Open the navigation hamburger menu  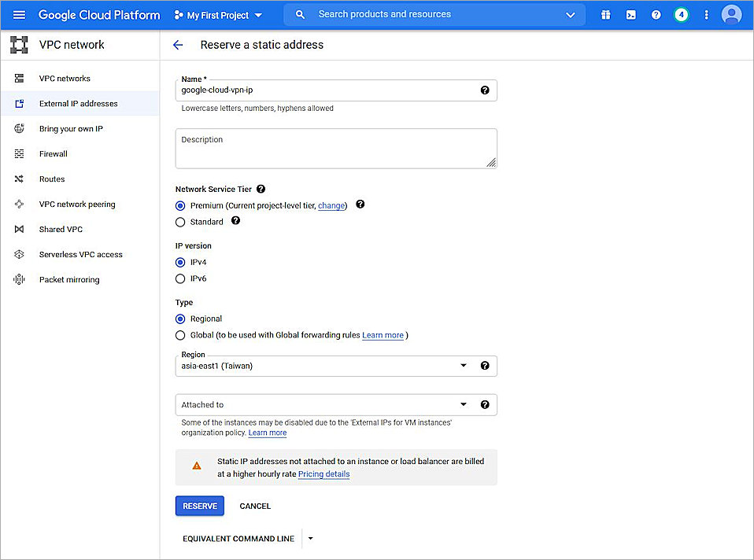point(19,14)
